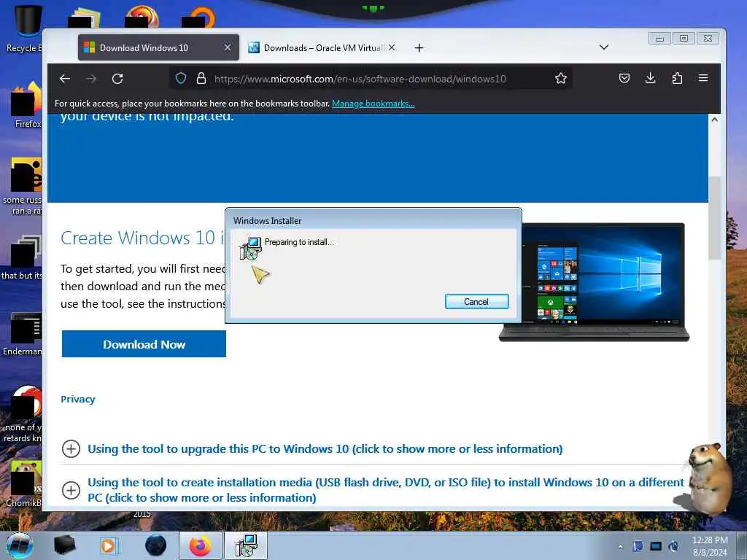Open the extensions puzzle icon

pyautogui.click(x=677, y=78)
